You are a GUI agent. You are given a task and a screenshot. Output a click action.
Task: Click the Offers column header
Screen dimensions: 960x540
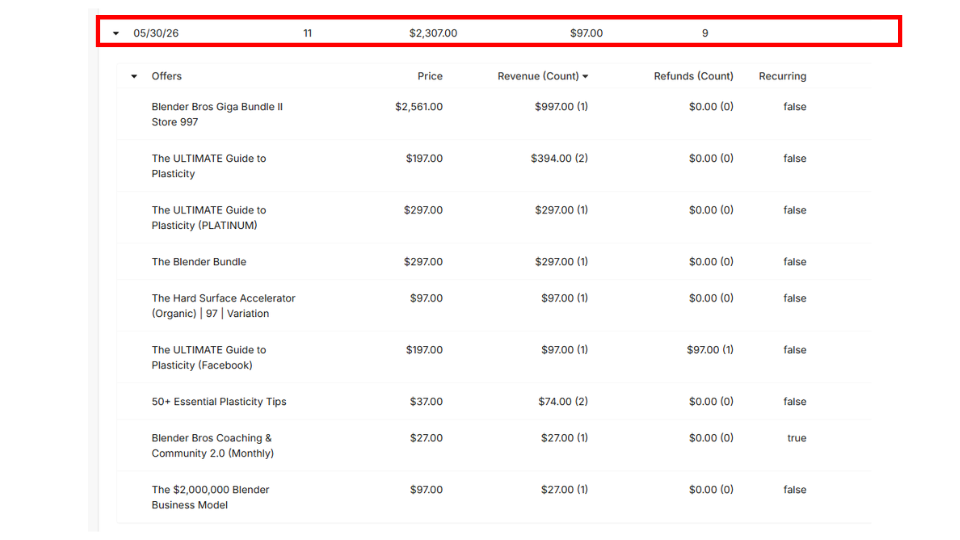pos(167,76)
